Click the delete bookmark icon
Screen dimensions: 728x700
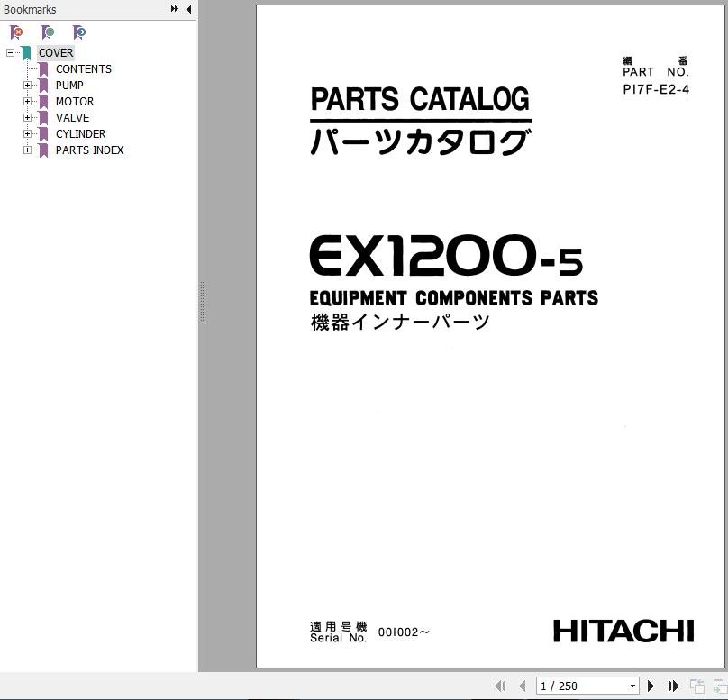click(16, 32)
